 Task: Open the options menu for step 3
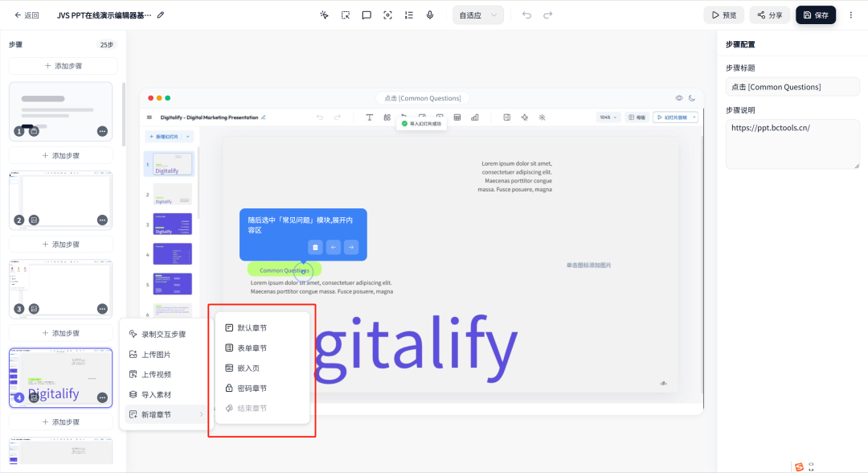pyautogui.click(x=102, y=309)
